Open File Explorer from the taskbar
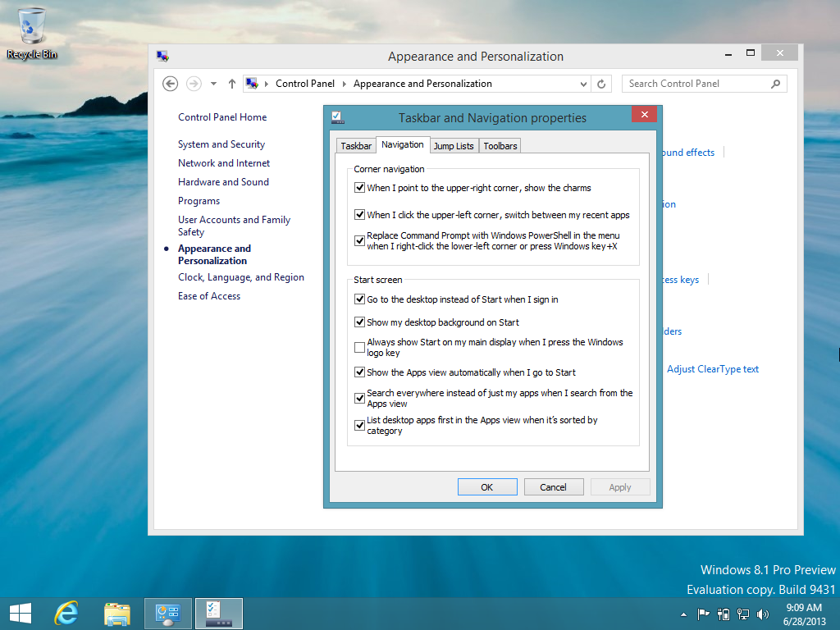Viewport: 840px width, 630px height. [117, 613]
